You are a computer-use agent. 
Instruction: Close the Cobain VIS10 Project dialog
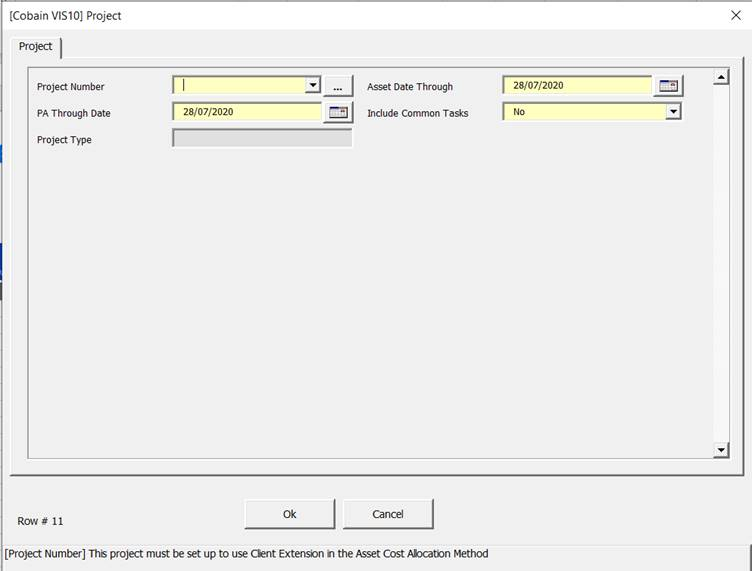coord(736,15)
